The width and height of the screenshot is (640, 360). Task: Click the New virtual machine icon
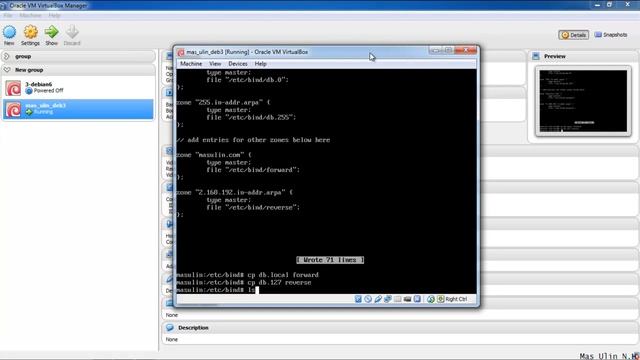point(9,32)
